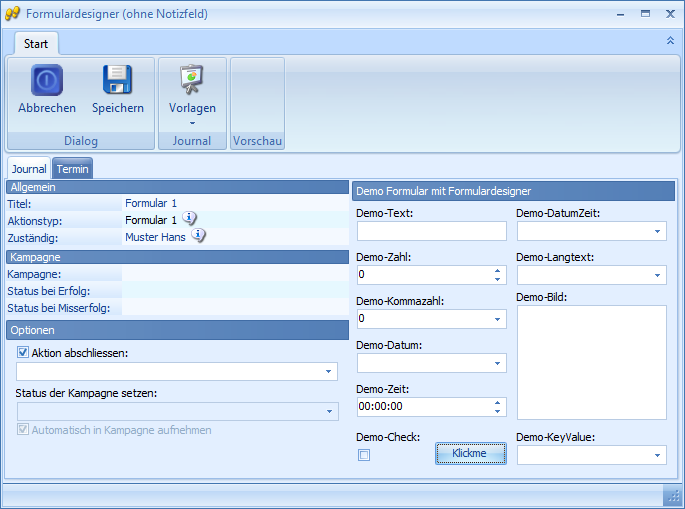This screenshot has width=685, height=509.
Task: Maximize the Formulardesigner window
Action: 645,14
